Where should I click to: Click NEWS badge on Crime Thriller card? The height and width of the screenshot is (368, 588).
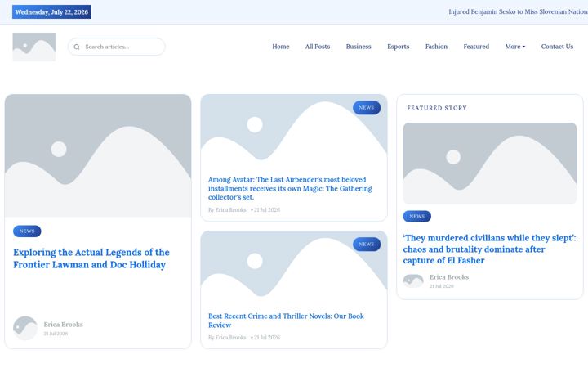367,244
